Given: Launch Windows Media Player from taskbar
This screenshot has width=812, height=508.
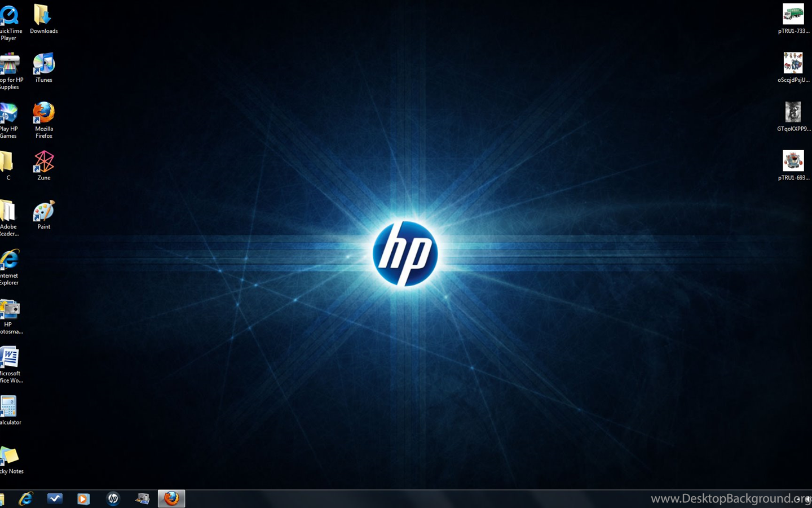Looking at the screenshot, I should tap(83, 498).
